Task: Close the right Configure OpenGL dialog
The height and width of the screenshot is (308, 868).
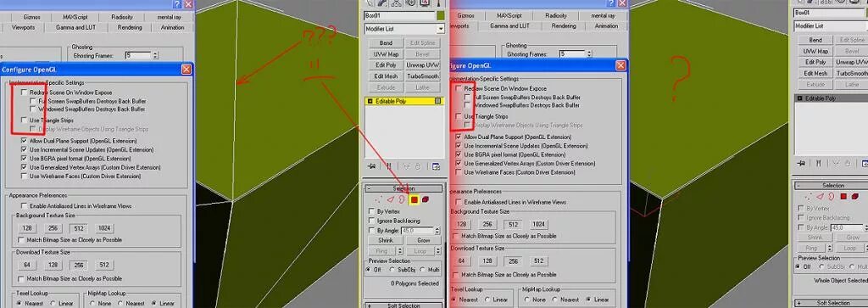Action: (620, 65)
